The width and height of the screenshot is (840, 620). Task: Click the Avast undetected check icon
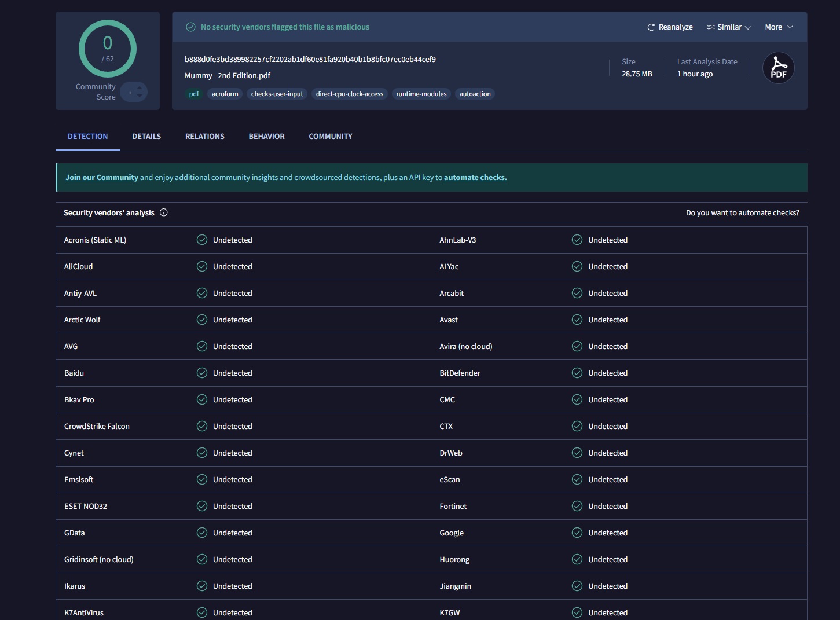[577, 320]
